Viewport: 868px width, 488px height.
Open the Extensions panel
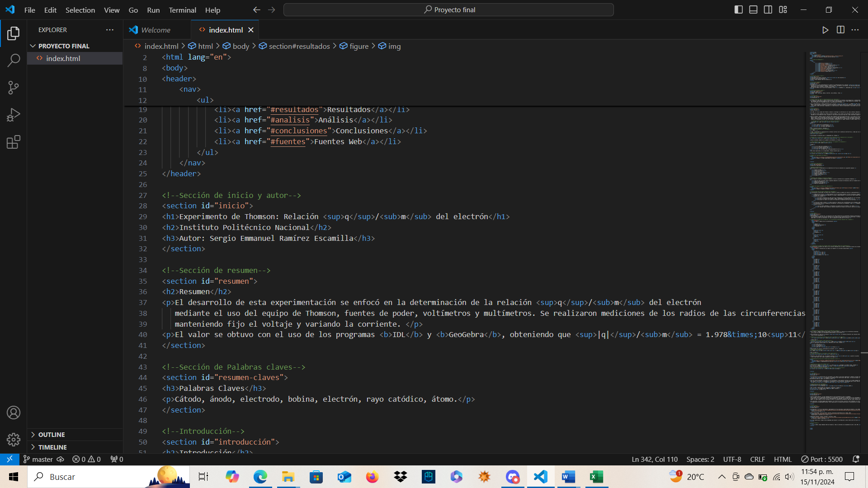(x=14, y=141)
